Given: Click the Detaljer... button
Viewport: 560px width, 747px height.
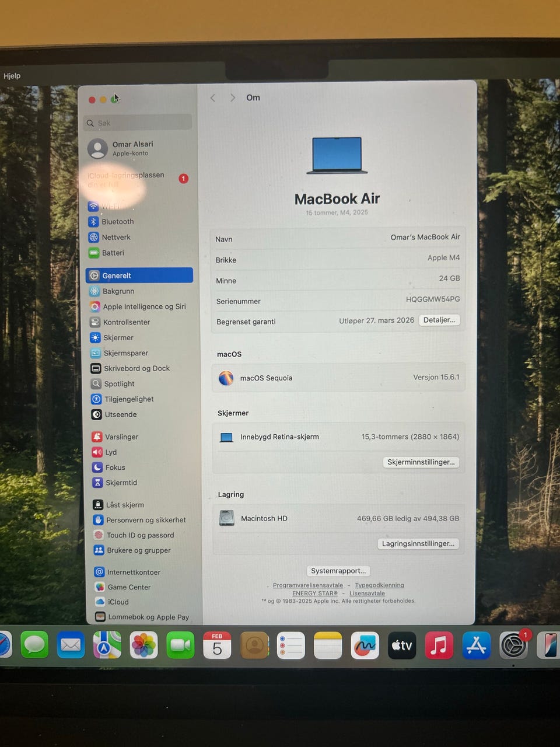Looking at the screenshot, I should click(439, 320).
